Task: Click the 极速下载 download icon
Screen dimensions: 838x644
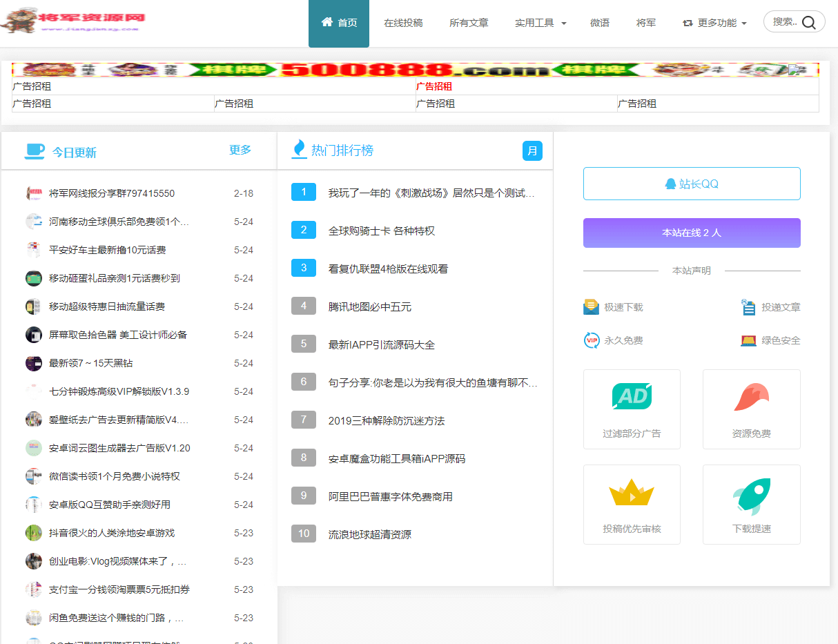Action: click(591, 306)
